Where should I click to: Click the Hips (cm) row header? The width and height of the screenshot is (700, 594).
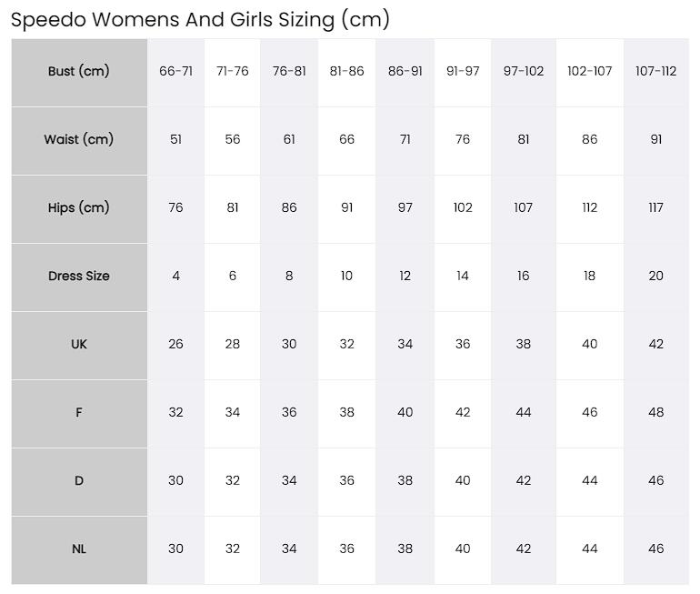[x=79, y=209]
